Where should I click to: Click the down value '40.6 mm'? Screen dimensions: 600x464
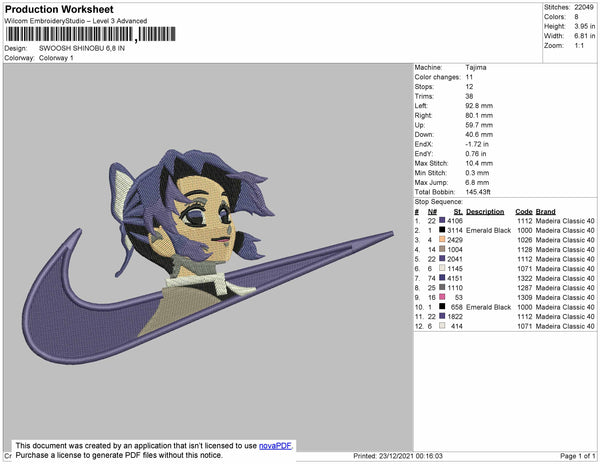click(x=479, y=135)
